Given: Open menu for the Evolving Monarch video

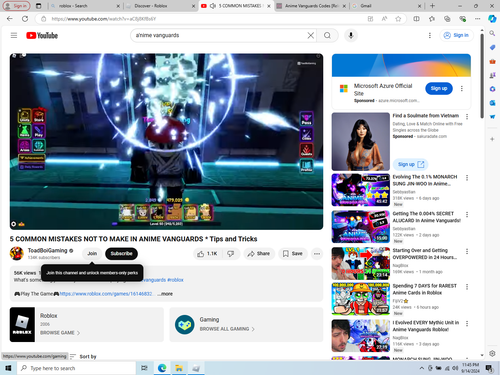Looking at the screenshot, I should [467, 178].
